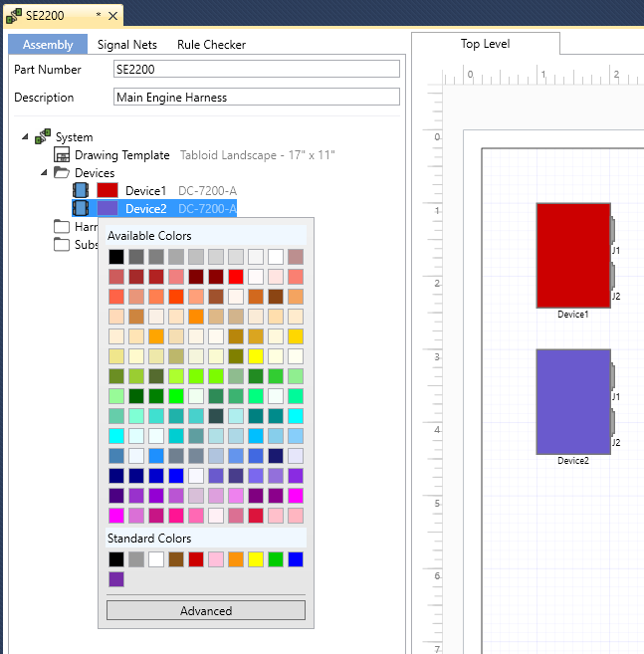Select the purple Device2 block in the drawing
The width and height of the screenshot is (644, 654).
(x=573, y=402)
